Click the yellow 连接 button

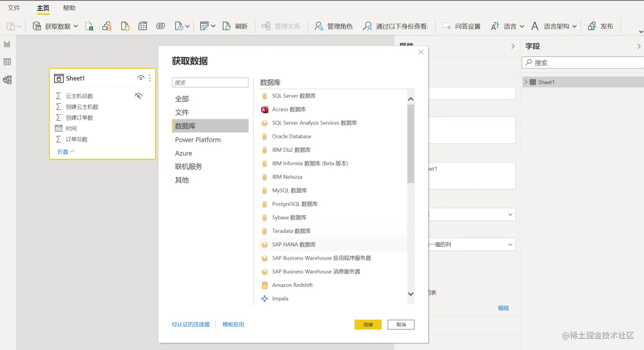point(368,324)
